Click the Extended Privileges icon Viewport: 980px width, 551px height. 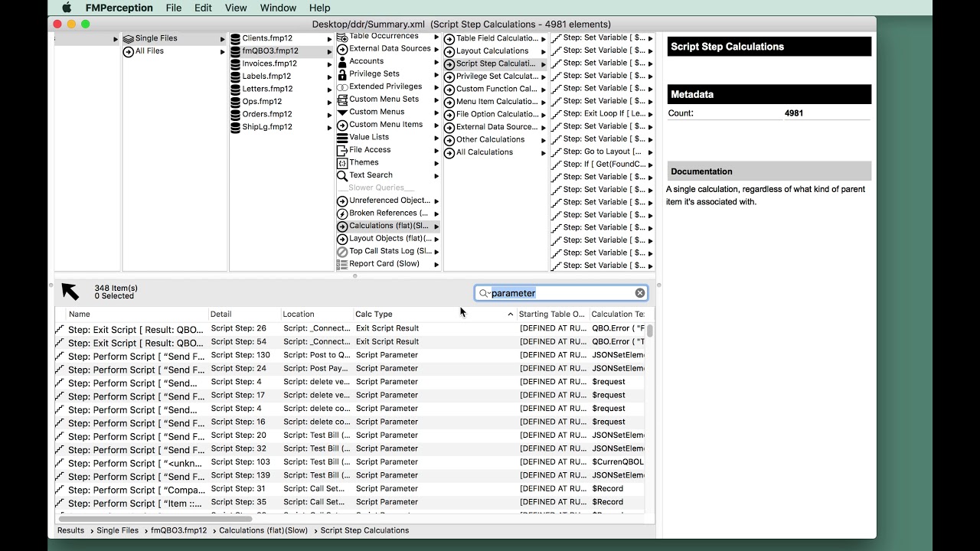(x=342, y=86)
